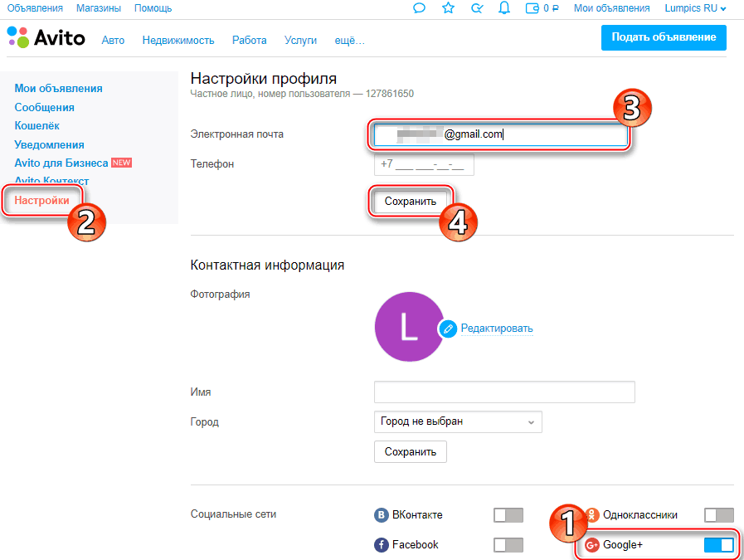Click the pencil edit photo icon
The height and width of the screenshot is (560, 744).
[449, 329]
